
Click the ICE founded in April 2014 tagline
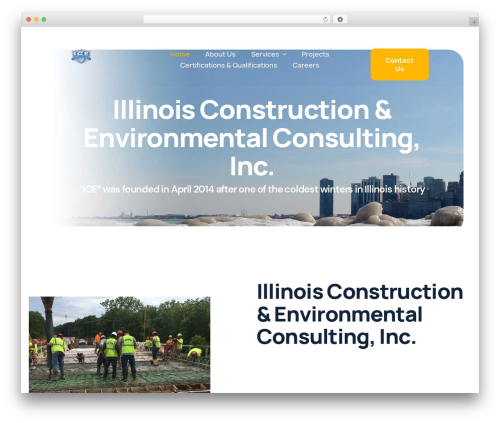coord(252,189)
